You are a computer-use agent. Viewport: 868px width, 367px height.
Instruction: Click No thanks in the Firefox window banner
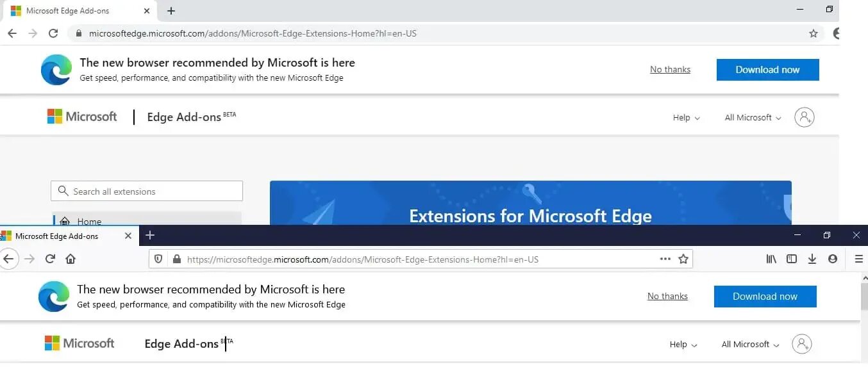pyautogui.click(x=667, y=296)
